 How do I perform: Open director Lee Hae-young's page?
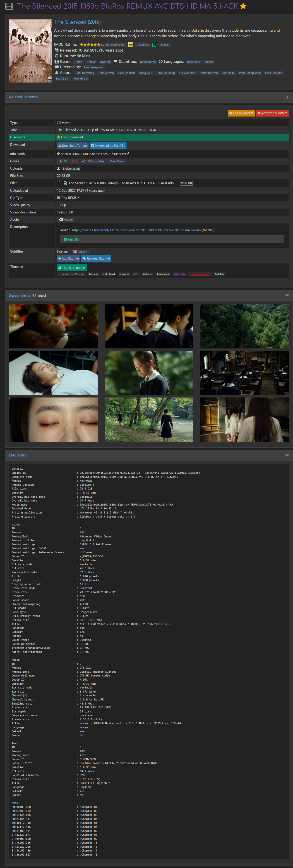tap(94, 67)
